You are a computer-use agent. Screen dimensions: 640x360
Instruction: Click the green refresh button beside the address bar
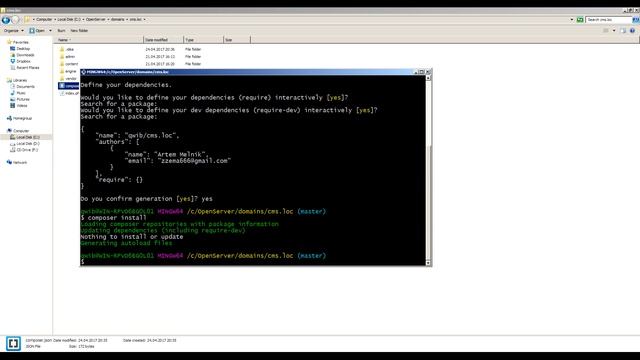pyautogui.click(x=580, y=20)
